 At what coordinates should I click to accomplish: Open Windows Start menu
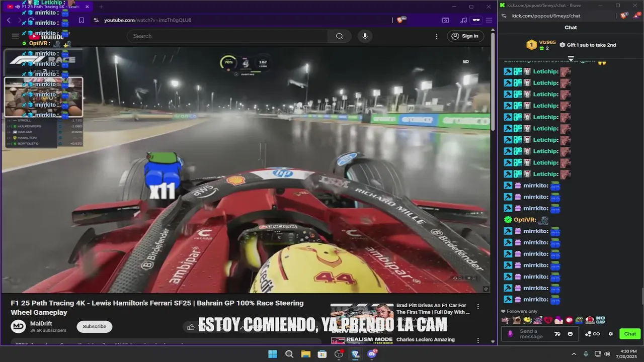tap(273, 354)
